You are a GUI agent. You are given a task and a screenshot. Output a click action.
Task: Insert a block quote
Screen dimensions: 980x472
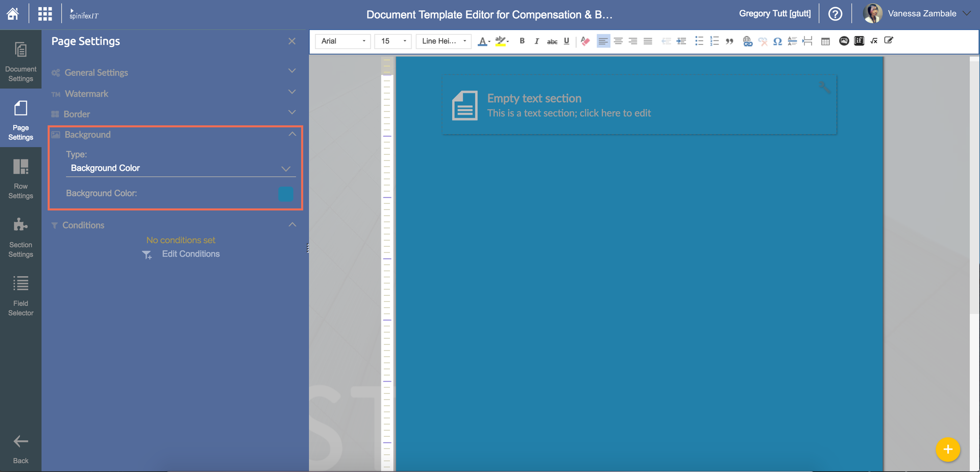(729, 41)
